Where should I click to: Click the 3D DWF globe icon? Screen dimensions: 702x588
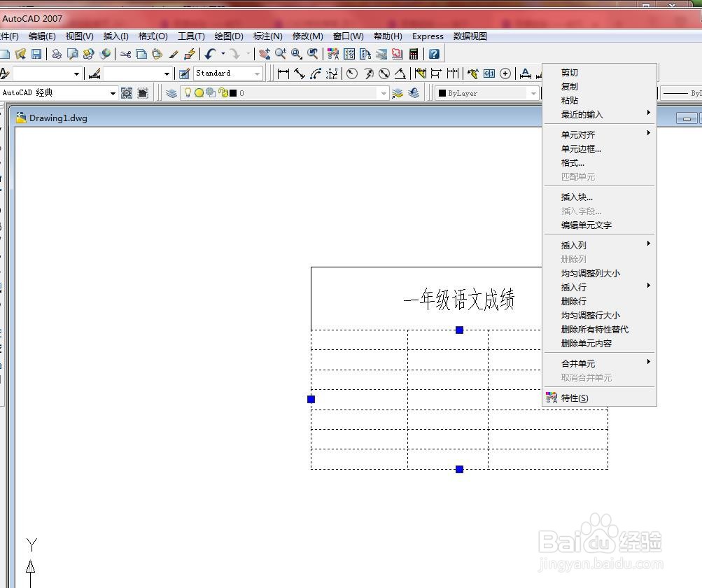[x=105, y=54]
